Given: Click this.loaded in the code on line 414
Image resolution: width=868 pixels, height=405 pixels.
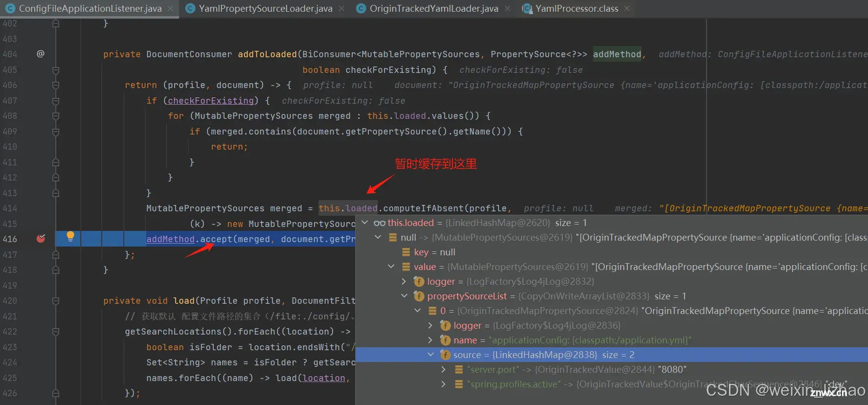Looking at the screenshot, I should tap(348, 208).
